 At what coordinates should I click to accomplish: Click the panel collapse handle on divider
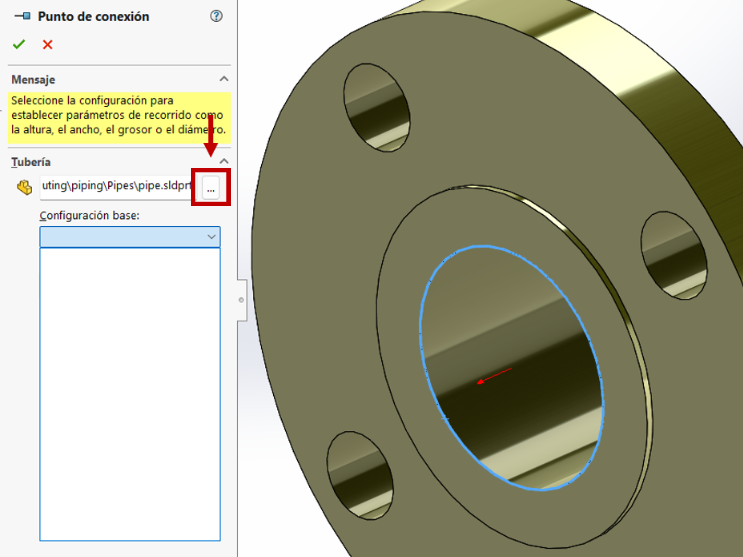[242, 300]
